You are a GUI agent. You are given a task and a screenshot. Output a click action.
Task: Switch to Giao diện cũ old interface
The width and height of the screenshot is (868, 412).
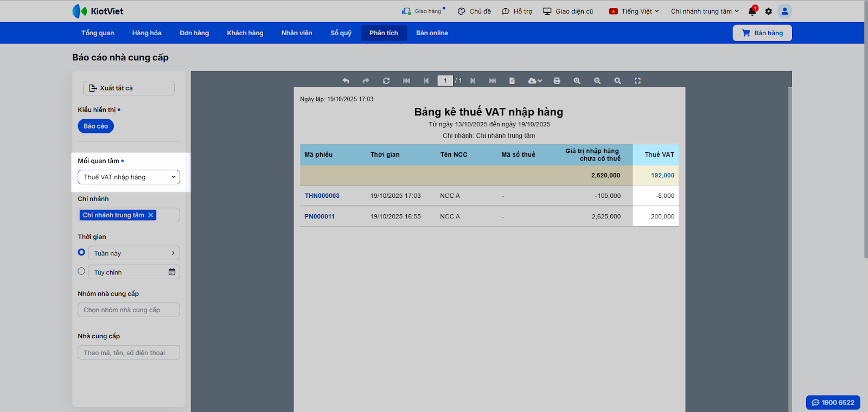568,11
